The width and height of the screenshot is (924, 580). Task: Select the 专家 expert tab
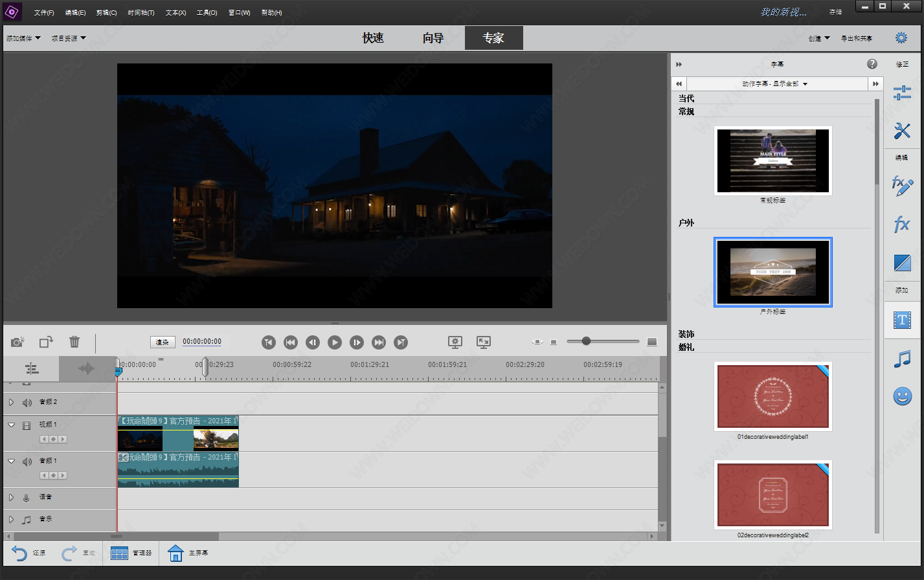coord(493,38)
